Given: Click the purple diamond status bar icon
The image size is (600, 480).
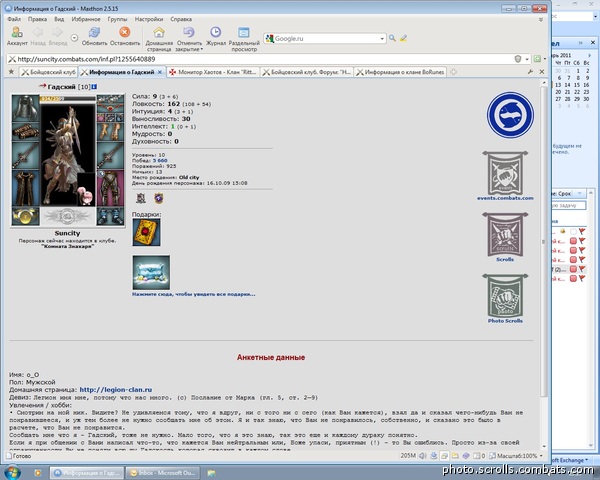Looking at the screenshot, I should 466,456.
